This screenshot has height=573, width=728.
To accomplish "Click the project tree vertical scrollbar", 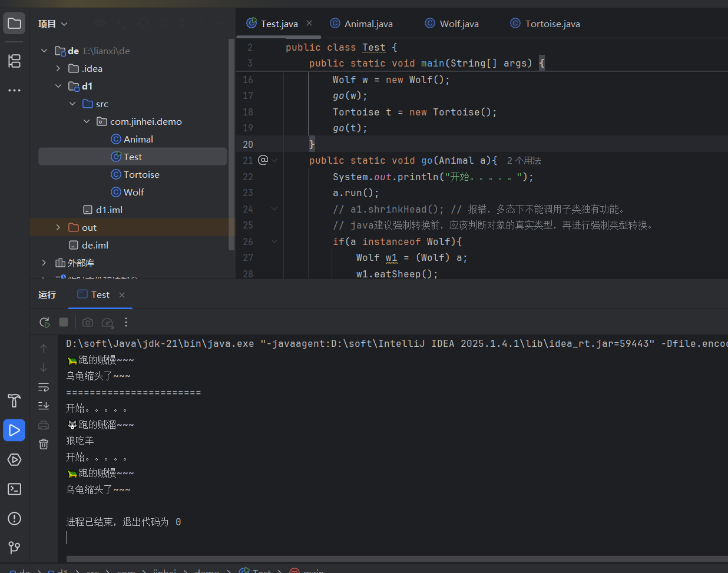I will (x=231, y=144).
